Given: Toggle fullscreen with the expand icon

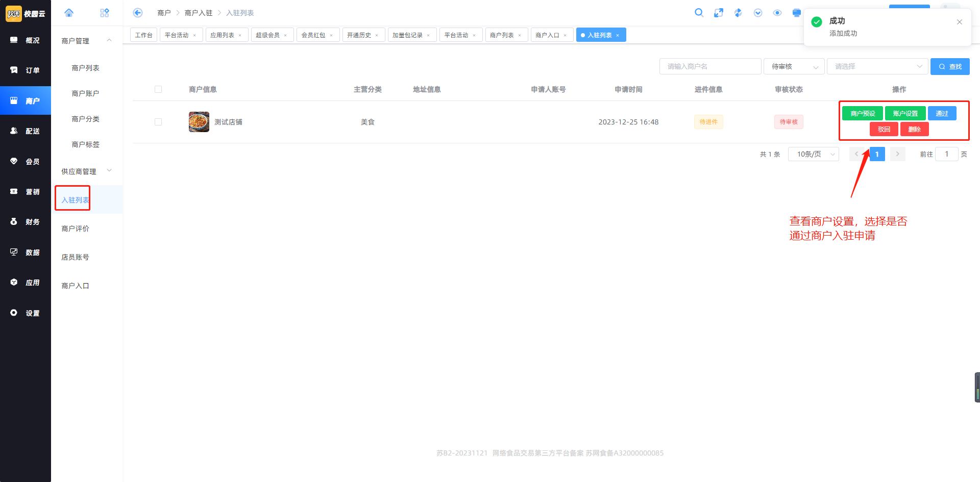Looking at the screenshot, I should 719,13.
